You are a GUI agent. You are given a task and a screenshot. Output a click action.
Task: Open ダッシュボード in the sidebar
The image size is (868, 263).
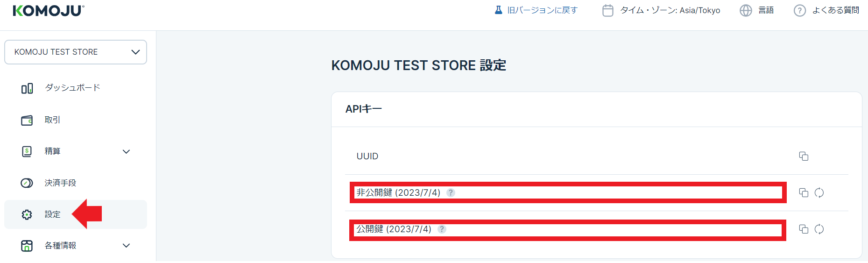coord(72,88)
